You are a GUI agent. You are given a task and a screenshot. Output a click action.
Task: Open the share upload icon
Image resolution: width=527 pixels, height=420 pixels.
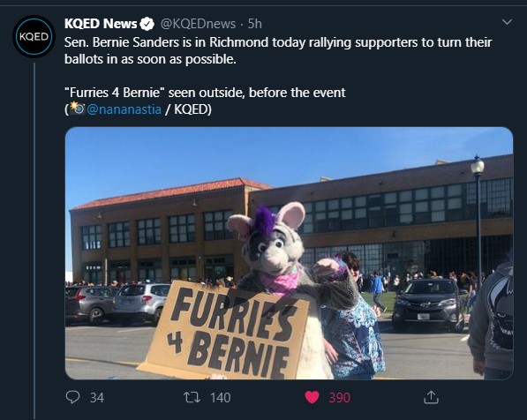[x=431, y=397]
